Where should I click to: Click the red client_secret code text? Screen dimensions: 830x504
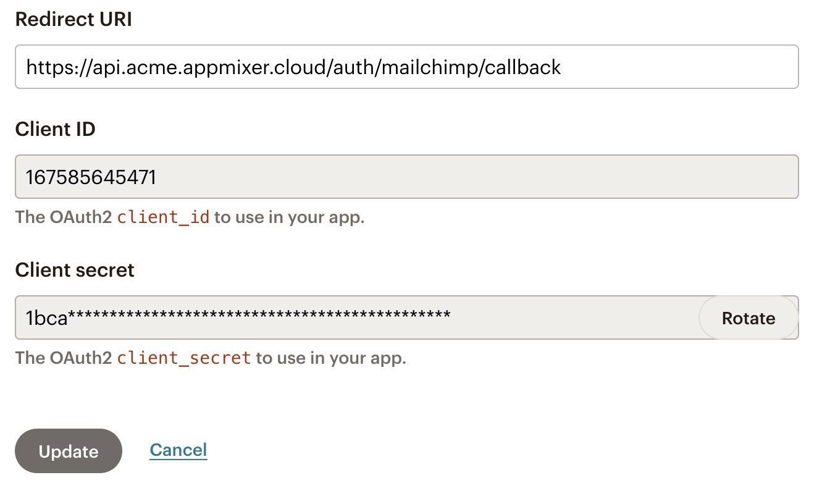[184, 358]
